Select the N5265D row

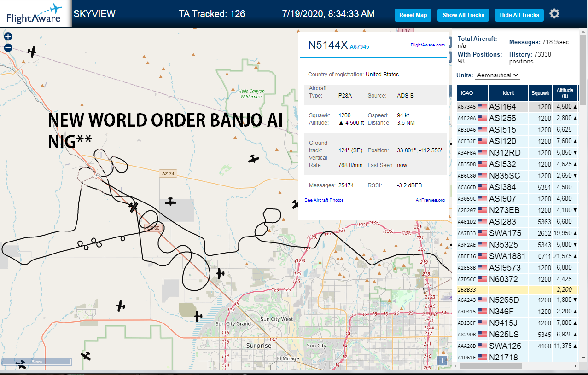(517, 300)
